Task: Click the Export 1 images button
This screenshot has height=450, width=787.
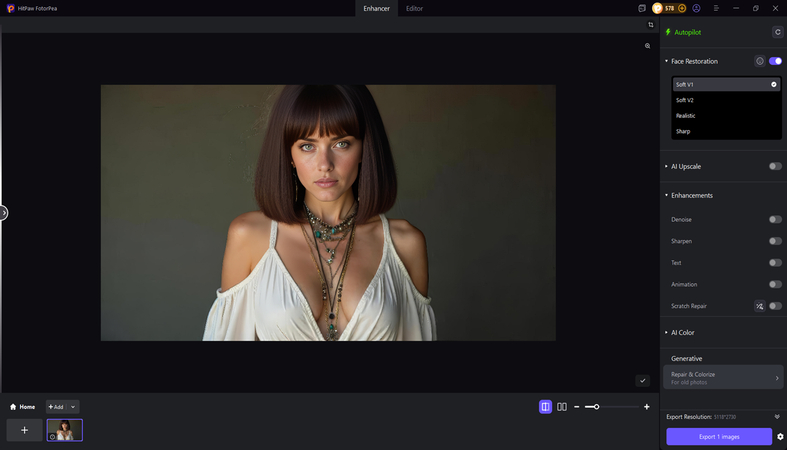Action: 719,437
